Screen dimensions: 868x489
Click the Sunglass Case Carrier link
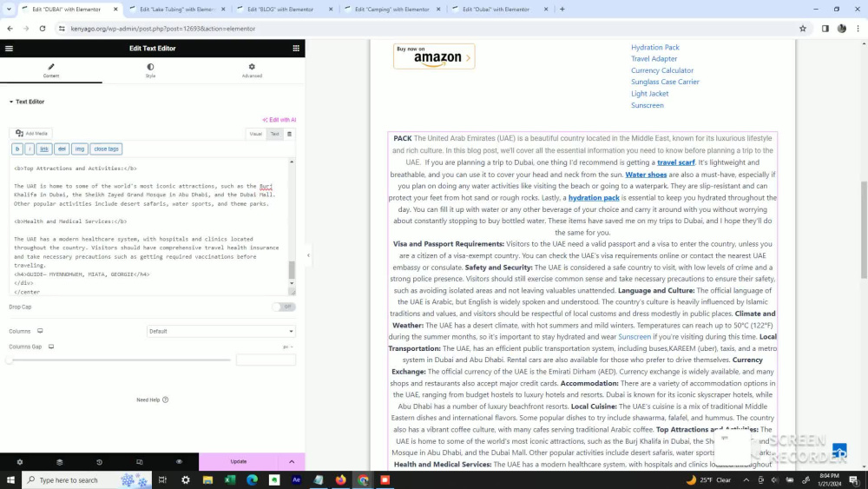click(x=665, y=82)
